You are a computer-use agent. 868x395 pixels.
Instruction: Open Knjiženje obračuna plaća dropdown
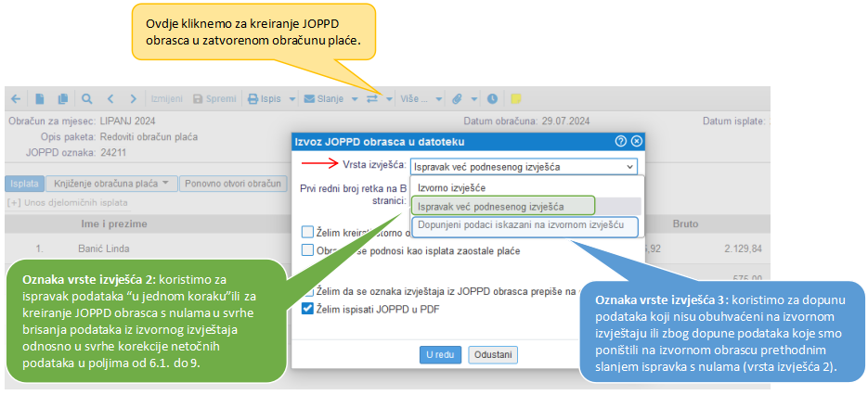tap(111, 183)
